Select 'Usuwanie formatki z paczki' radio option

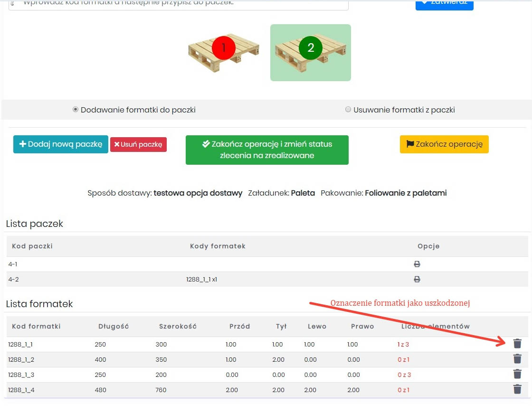(x=348, y=110)
